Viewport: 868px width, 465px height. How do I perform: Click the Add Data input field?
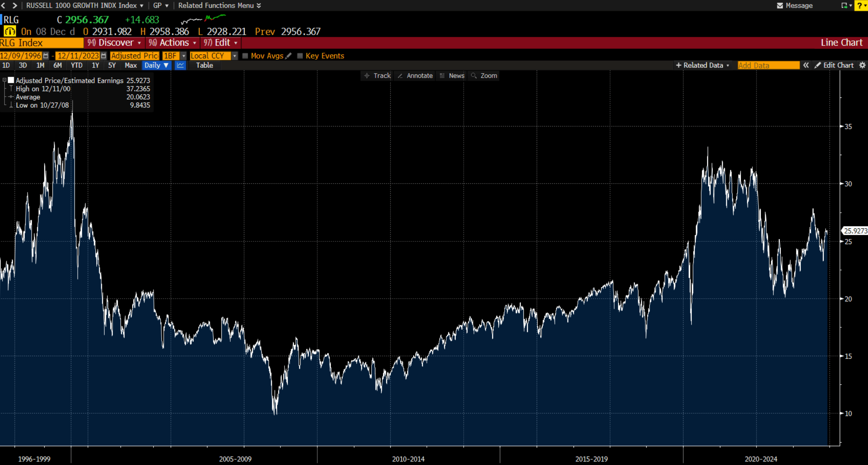pos(768,65)
